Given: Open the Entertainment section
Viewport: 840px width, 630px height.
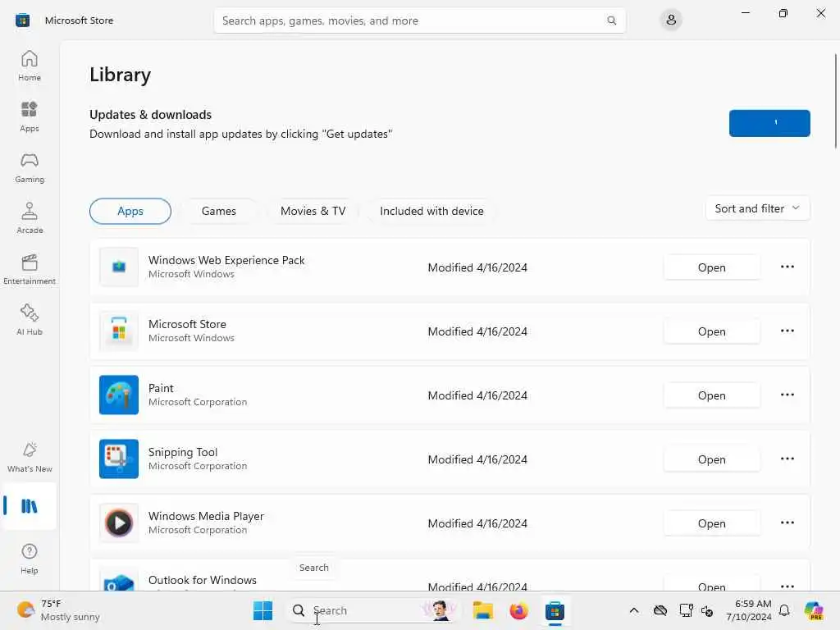Looking at the screenshot, I should [x=30, y=269].
